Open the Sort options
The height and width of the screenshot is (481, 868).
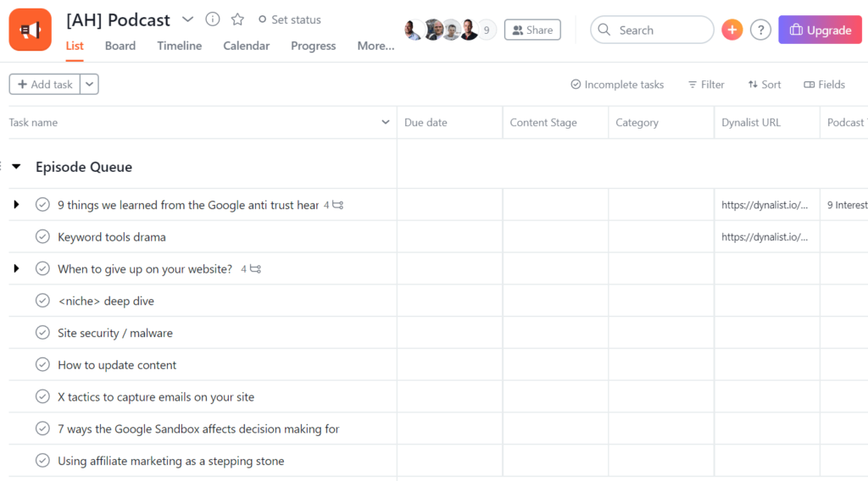coord(765,85)
